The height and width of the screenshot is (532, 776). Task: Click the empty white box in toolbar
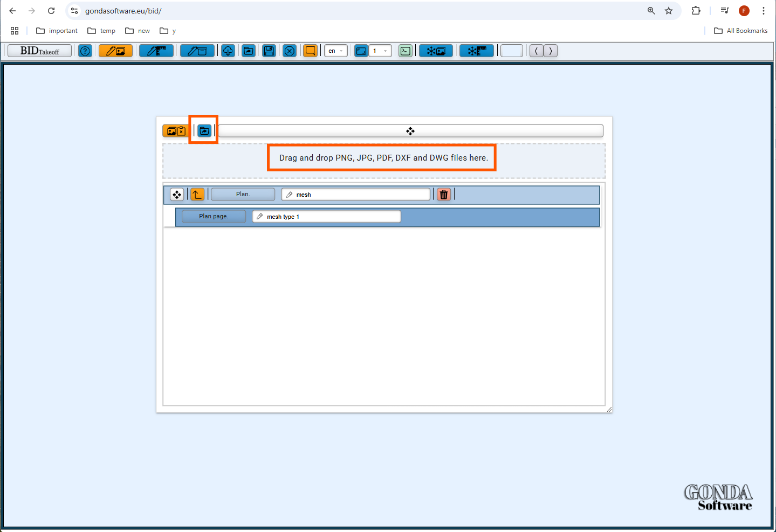tap(512, 51)
